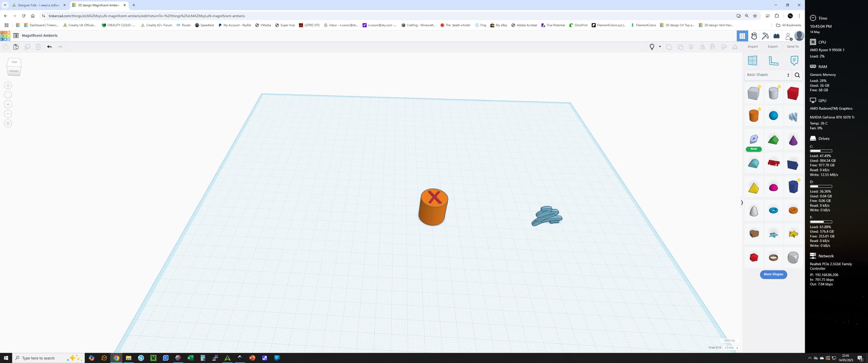Pick the blue Sphere shape
868x363 pixels.
774,116
